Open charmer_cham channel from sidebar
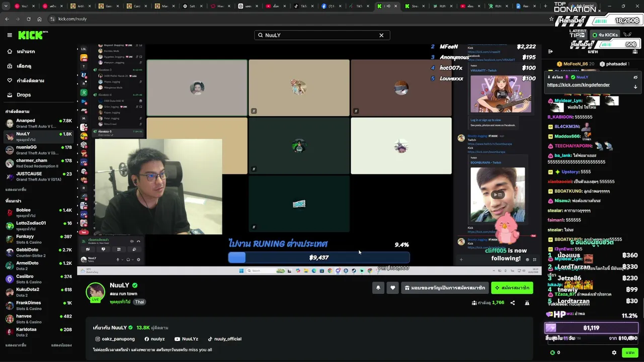This screenshot has height=362, width=644. click(x=39, y=163)
